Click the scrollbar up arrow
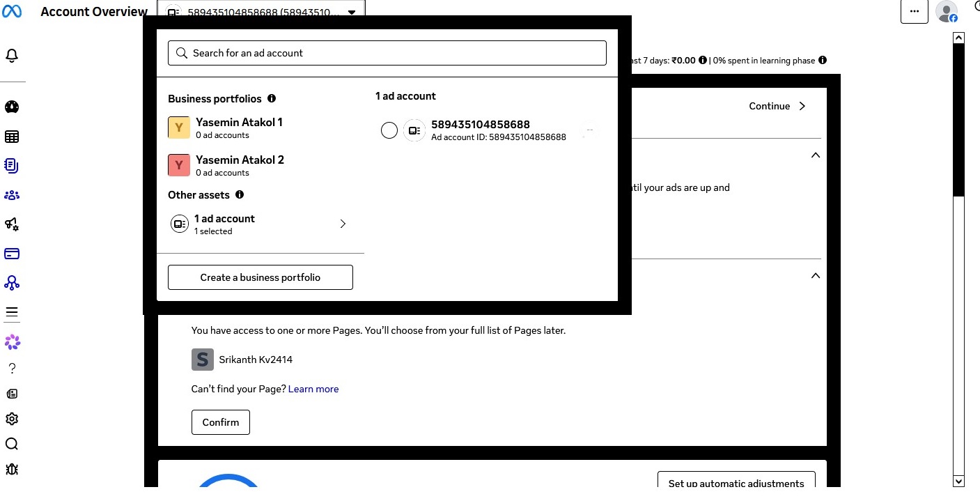Image resolution: width=980 pixels, height=501 pixels. point(958,38)
